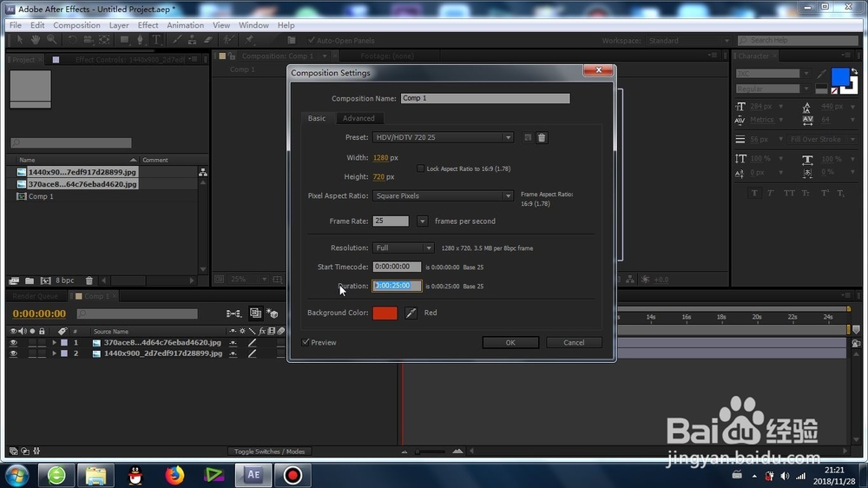Click the Width value 1280
This screenshot has height=488, width=868.
pyautogui.click(x=380, y=158)
